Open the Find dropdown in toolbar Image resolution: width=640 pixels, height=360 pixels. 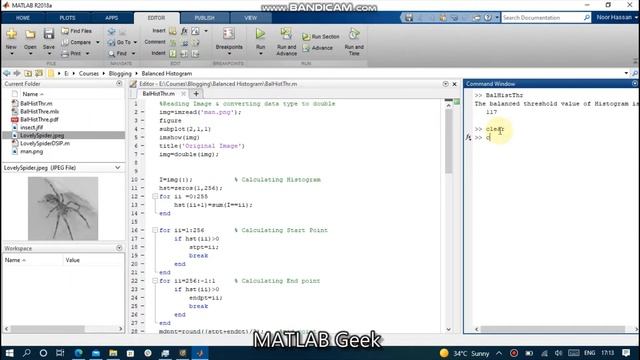coord(122,53)
